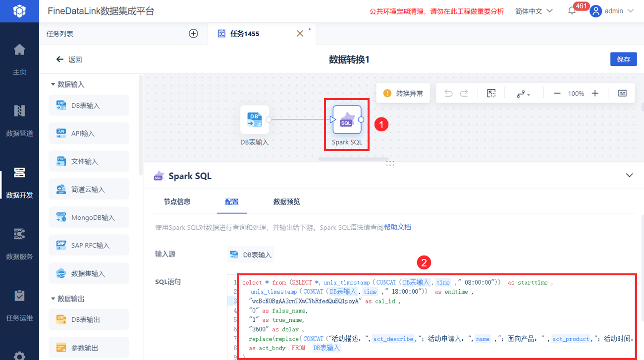Image resolution: width=644 pixels, height=360 pixels.
Task: Open the 配置 tab
Action: click(232, 202)
